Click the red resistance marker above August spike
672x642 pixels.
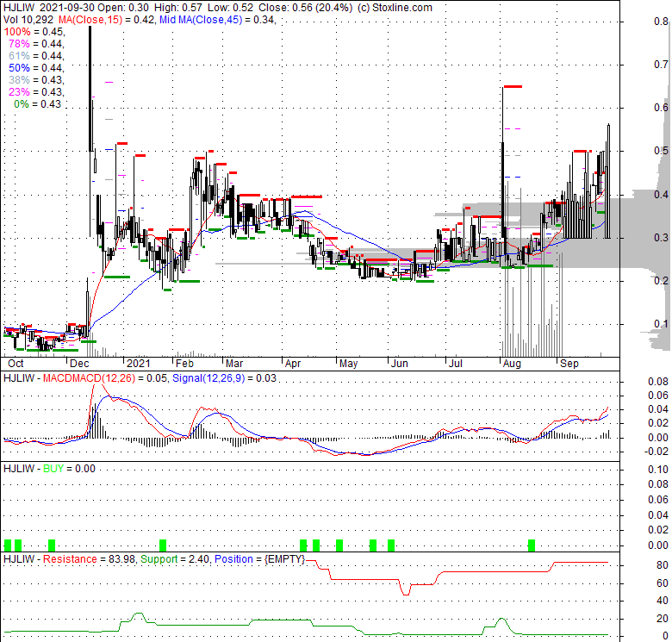click(x=513, y=87)
